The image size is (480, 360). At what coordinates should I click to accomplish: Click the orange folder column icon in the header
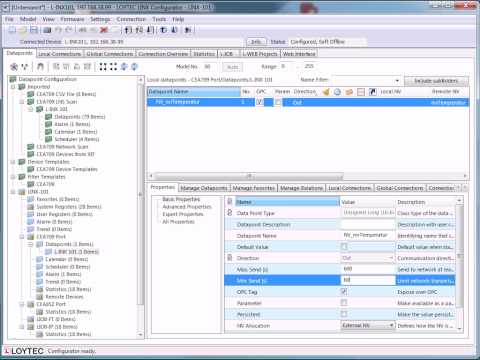click(x=349, y=92)
